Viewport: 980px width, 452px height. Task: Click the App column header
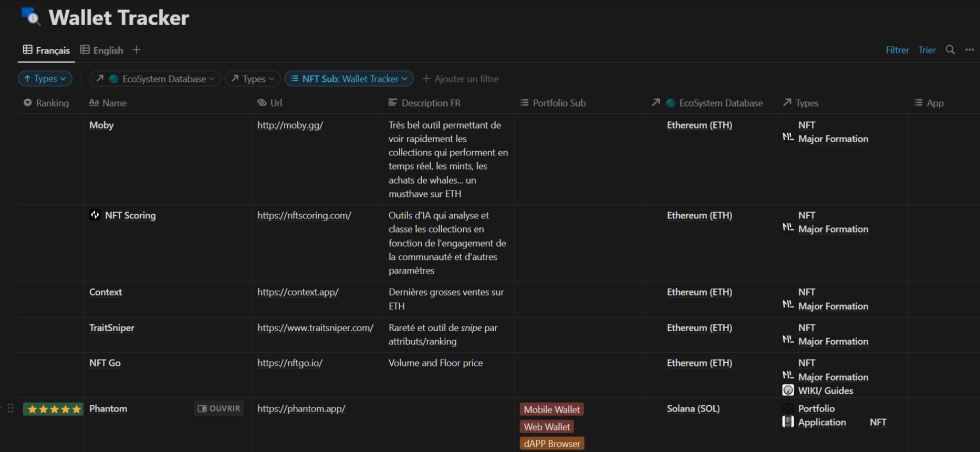pyautogui.click(x=929, y=103)
